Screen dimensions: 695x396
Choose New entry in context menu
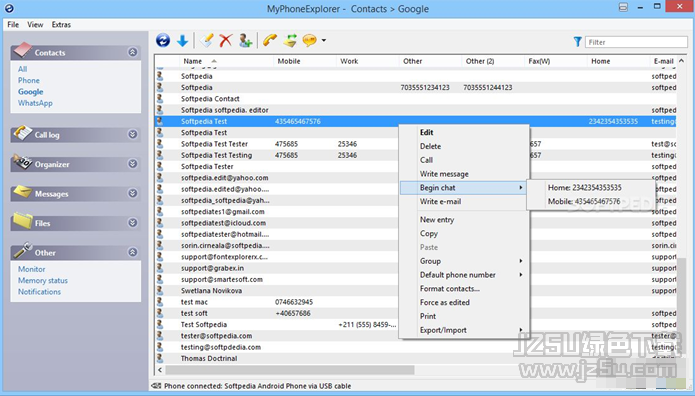coord(464,220)
